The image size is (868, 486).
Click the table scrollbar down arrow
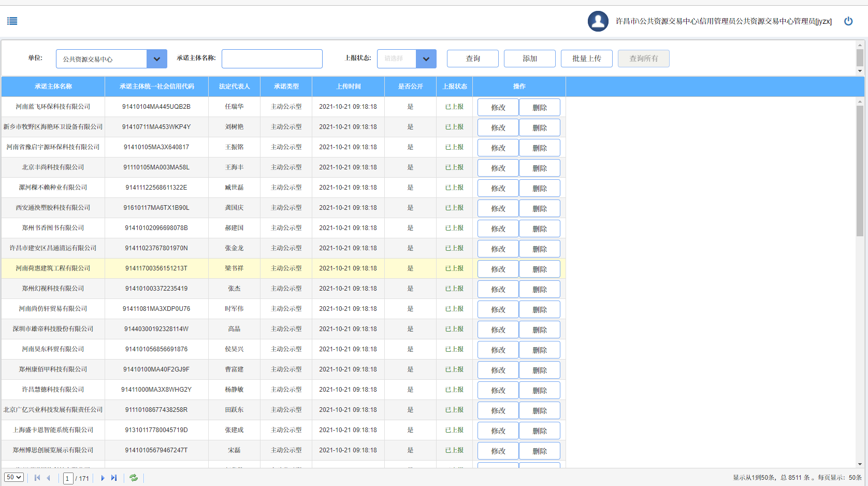[860, 464]
